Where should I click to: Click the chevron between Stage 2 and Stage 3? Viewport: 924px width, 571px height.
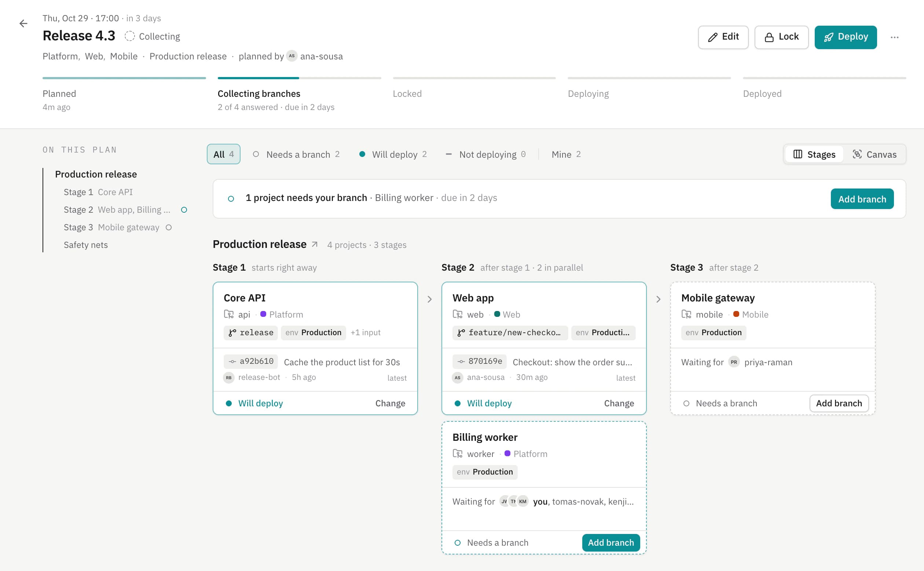pyautogui.click(x=658, y=299)
